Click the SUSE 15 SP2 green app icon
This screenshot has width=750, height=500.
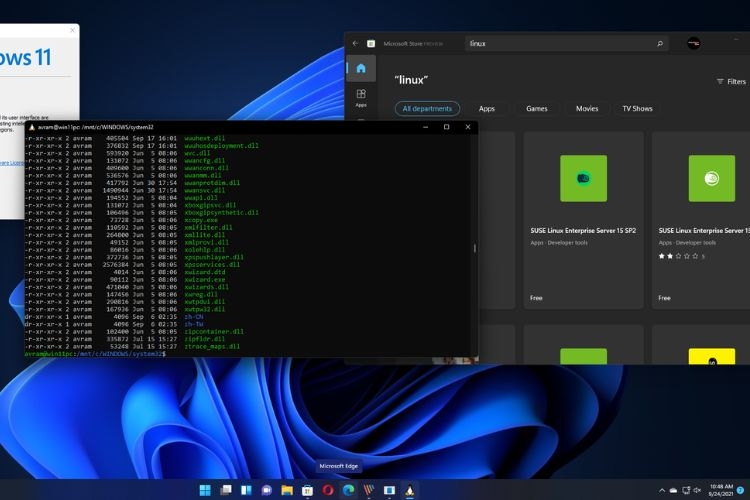584,178
